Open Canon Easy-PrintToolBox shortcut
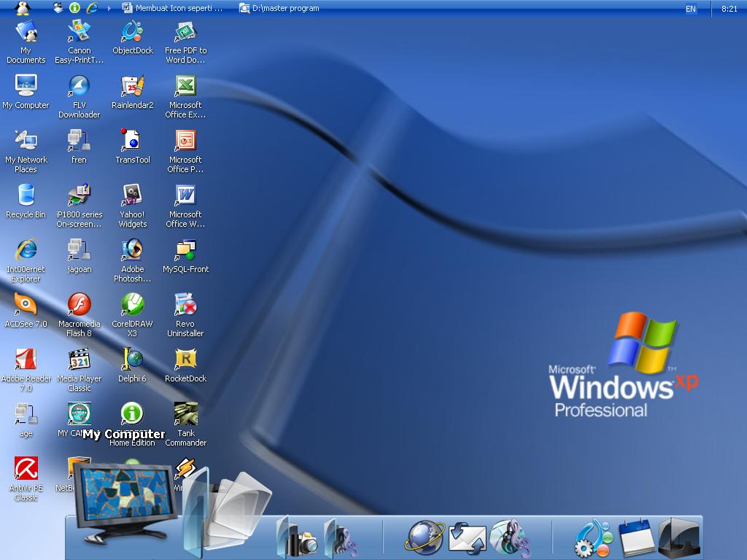 [x=79, y=42]
